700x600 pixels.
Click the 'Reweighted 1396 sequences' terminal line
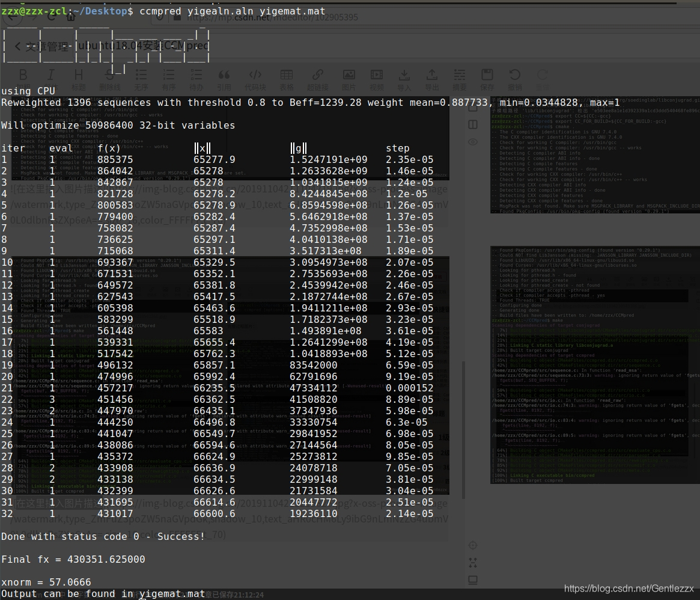point(310,103)
